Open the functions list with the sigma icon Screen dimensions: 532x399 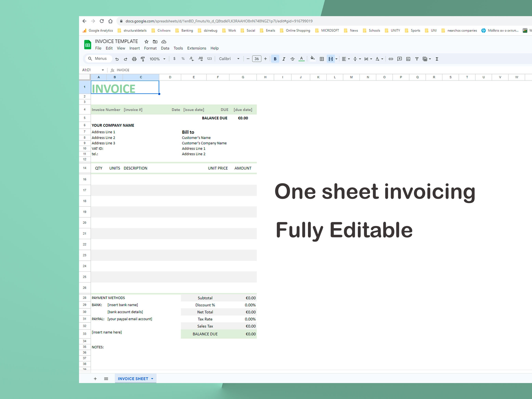click(x=436, y=59)
